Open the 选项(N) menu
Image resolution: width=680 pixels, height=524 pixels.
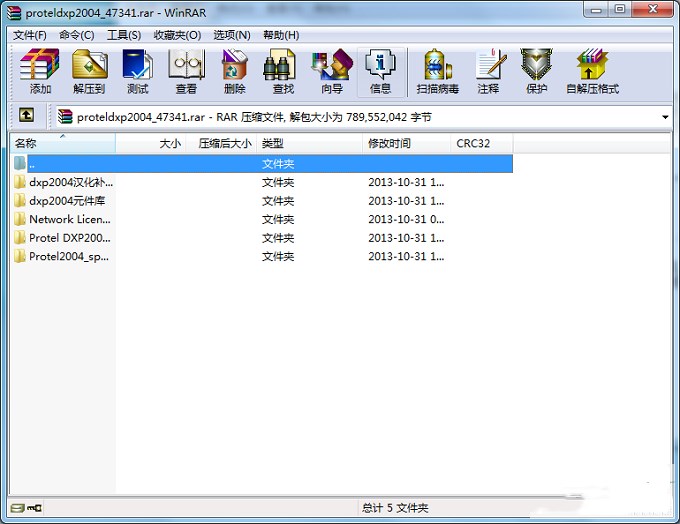coord(232,35)
